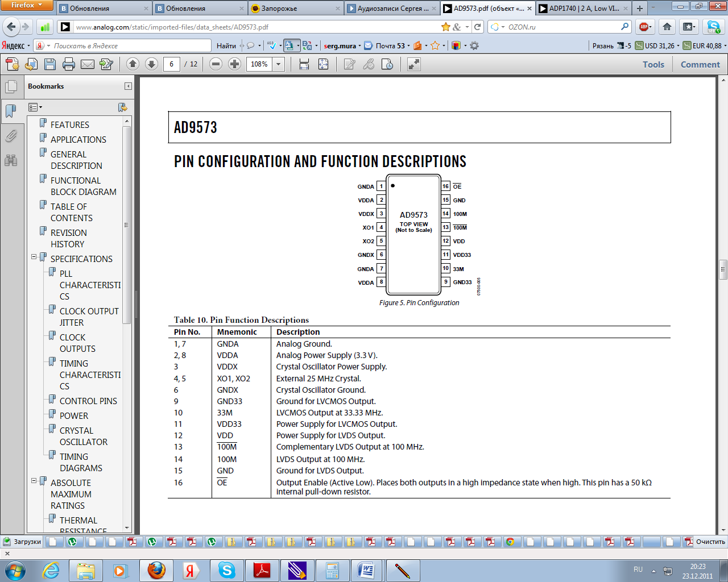Click the Skype toolbar button in Firefox
The height and width of the screenshot is (582, 728).
(713, 27)
